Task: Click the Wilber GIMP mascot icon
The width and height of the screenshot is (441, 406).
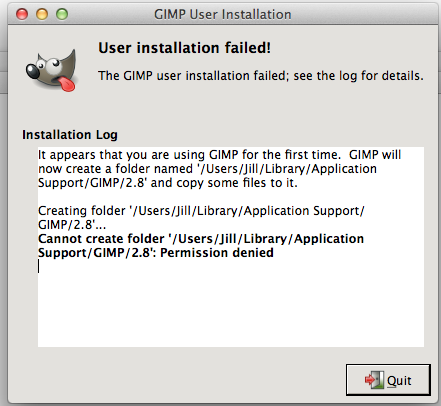Action: click(x=52, y=71)
